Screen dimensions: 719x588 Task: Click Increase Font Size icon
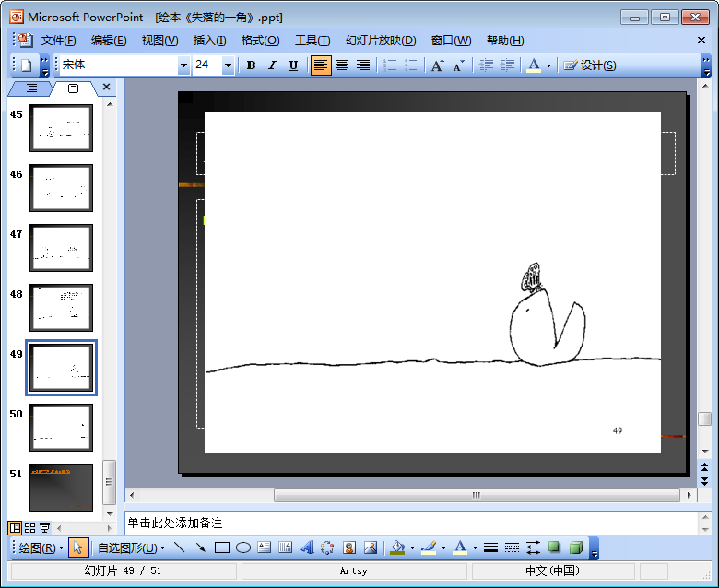438,65
